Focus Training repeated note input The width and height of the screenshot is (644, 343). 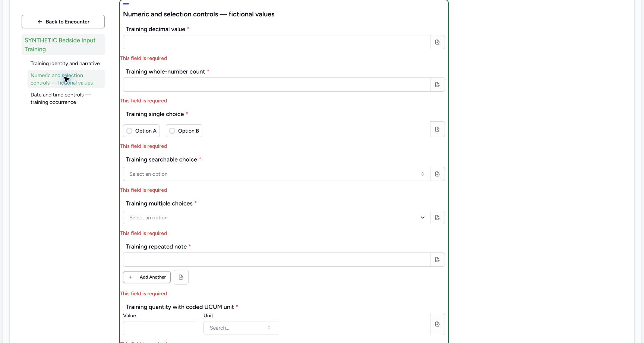(277, 260)
